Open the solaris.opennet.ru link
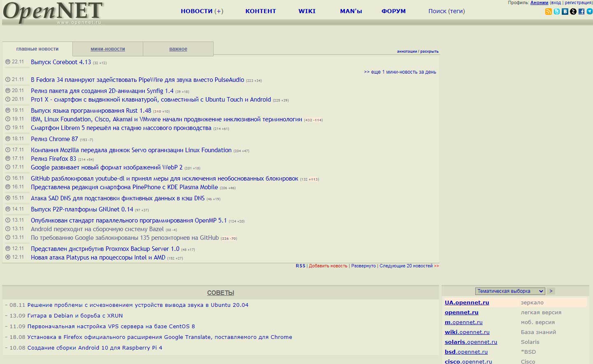 471,342
